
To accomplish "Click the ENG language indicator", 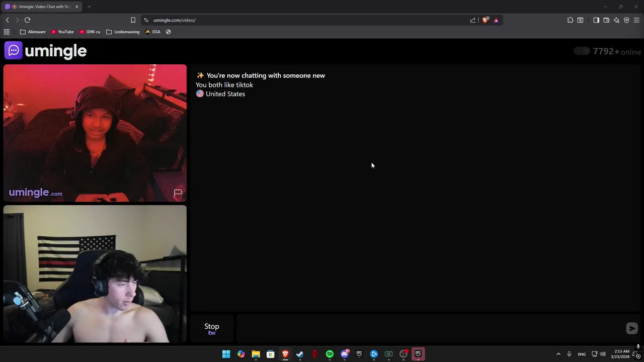I will click(x=582, y=354).
